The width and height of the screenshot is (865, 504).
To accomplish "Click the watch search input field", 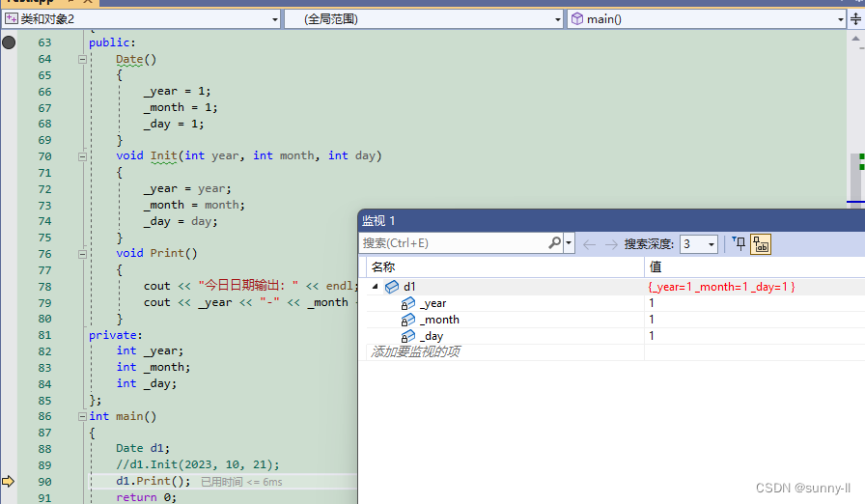I will (454, 243).
